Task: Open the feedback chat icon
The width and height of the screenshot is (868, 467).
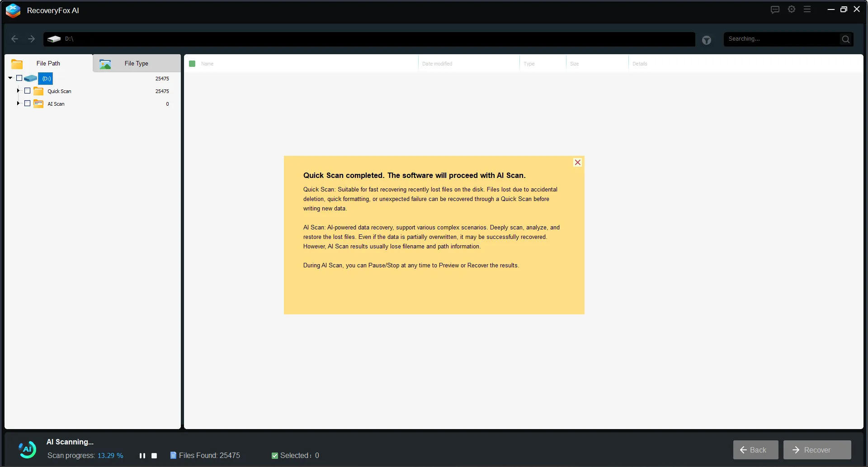Action: click(775, 9)
